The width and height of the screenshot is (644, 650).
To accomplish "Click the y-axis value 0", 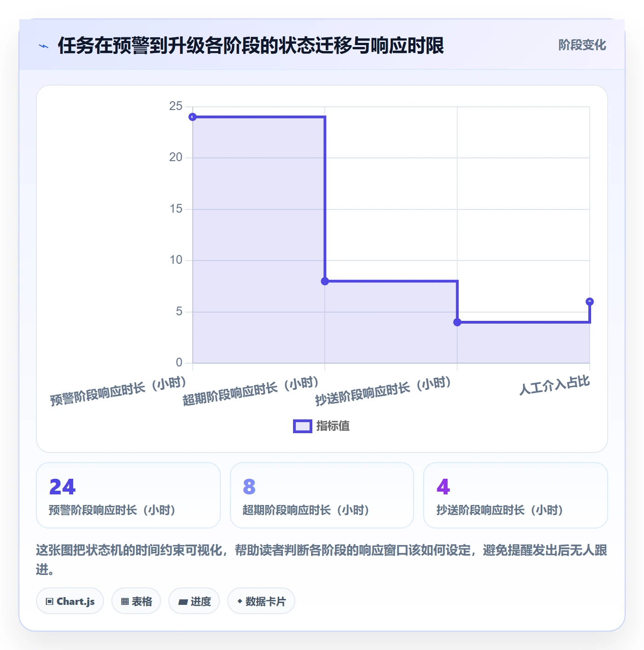I will pos(179,363).
